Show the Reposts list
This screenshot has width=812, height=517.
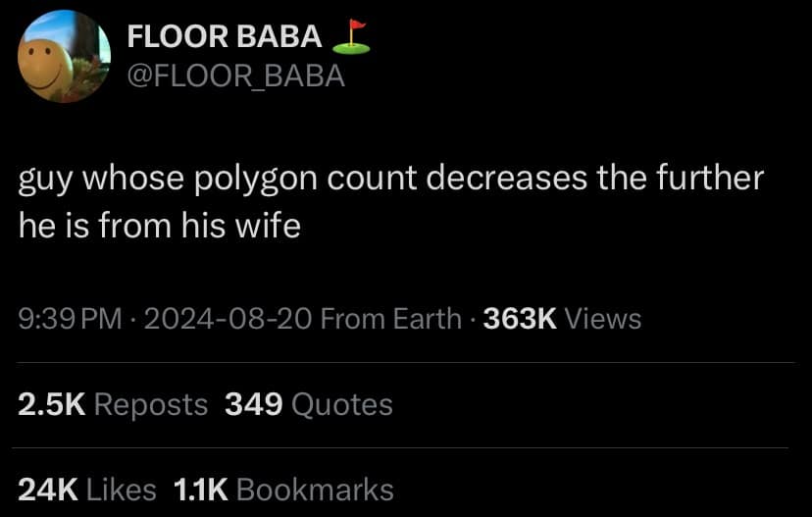[x=151, y=404]
